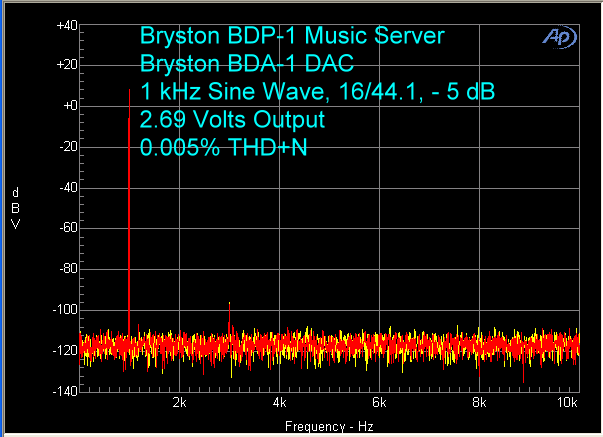Click the '6k' frequency axis label
This screenshot has width=603, height=437.
coord(380,403)
